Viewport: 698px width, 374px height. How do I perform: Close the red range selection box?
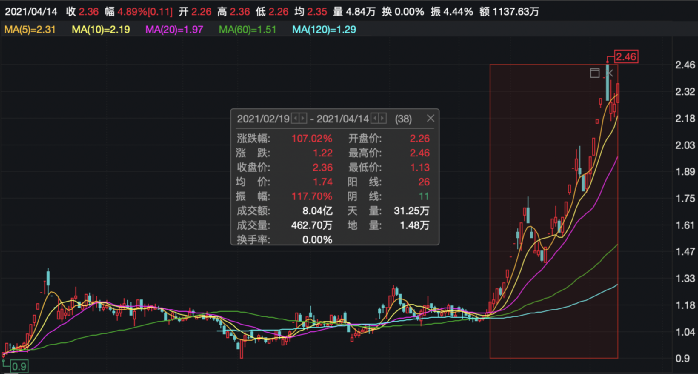[x=610, y=73]
